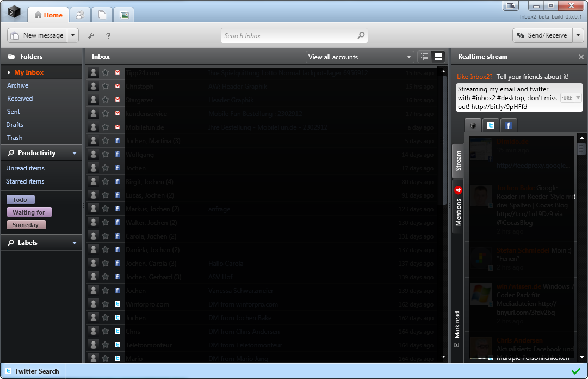Collapse the Productivity section
588x379 pixels.
(x=75, y=154)
